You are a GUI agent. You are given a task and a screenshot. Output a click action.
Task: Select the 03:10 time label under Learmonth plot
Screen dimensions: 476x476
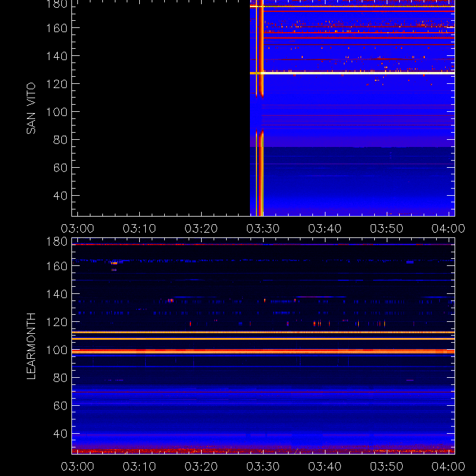pos(139,466)
